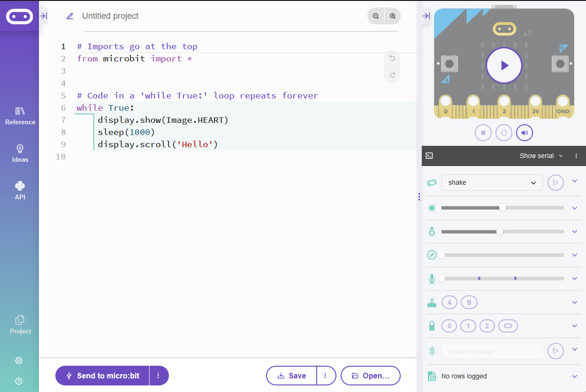
Task: Edit project name with pencil icon
Action: click(70, 16)
